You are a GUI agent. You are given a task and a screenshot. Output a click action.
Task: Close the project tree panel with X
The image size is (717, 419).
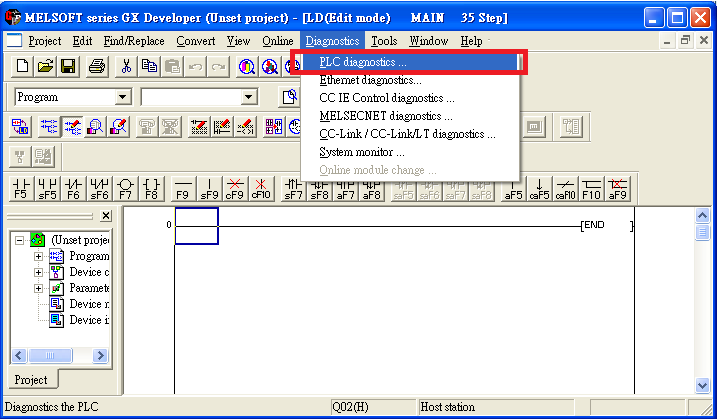(106, 215)
